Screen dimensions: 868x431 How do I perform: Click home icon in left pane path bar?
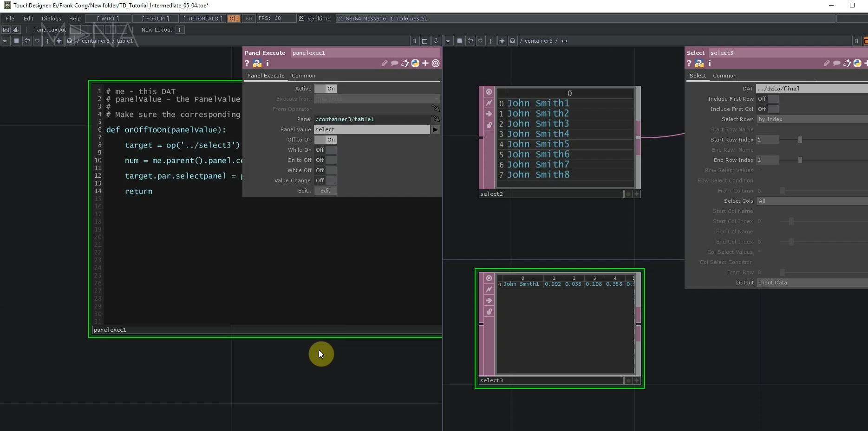(x=70, y=41)
